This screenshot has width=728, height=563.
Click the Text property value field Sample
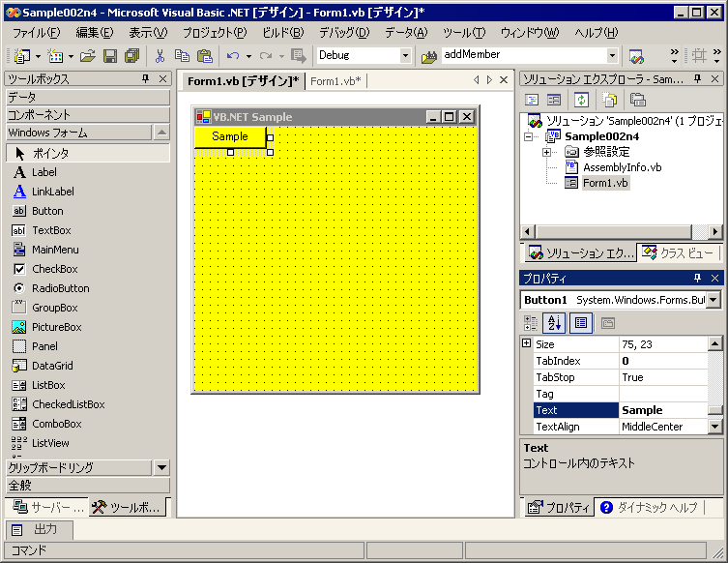(663, 410)
